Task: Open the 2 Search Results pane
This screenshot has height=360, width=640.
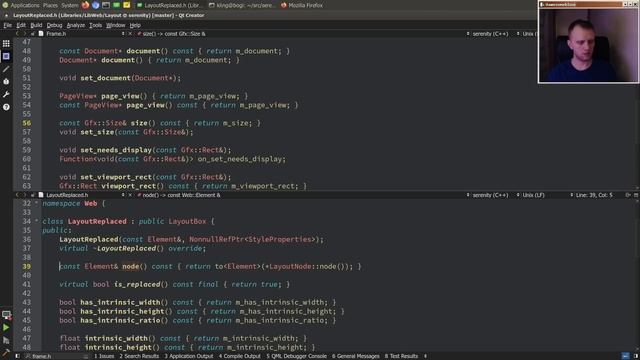Action: pos(139,356)
